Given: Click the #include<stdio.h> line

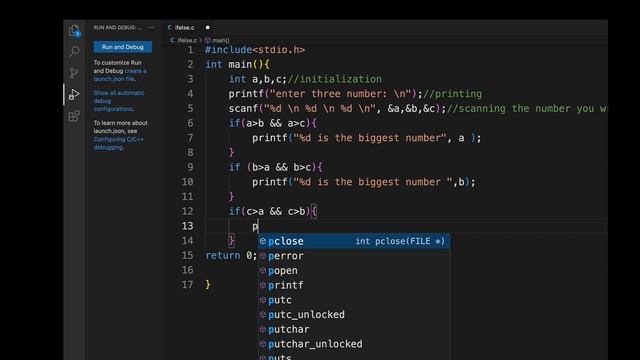Looking at the screenshot, I should coord(255,50).
